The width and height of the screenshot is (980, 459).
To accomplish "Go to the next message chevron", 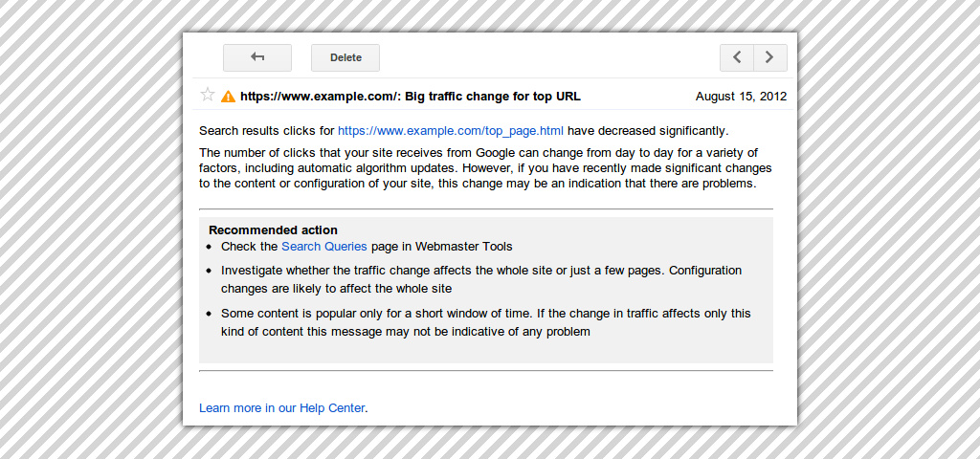I will point(770,57).
